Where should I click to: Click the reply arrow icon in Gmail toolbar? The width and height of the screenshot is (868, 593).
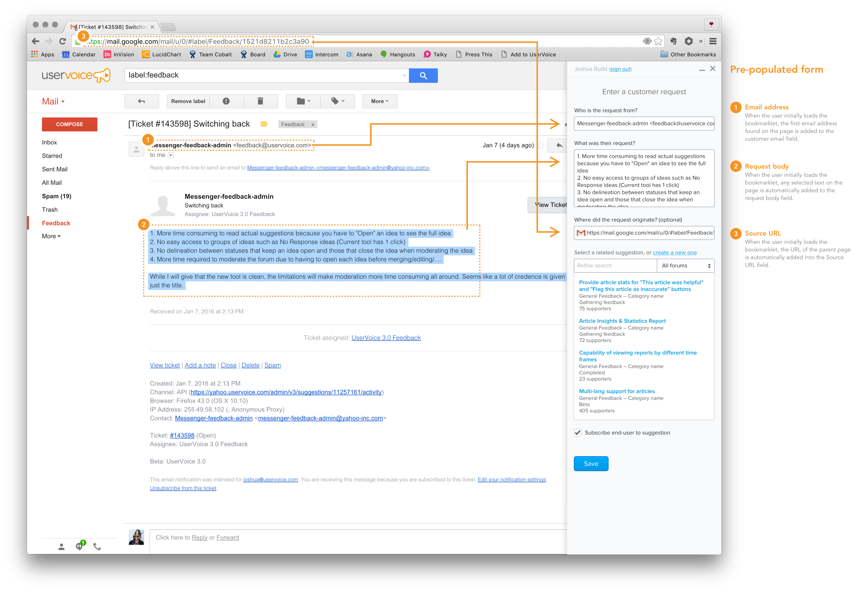pos(141,101)
